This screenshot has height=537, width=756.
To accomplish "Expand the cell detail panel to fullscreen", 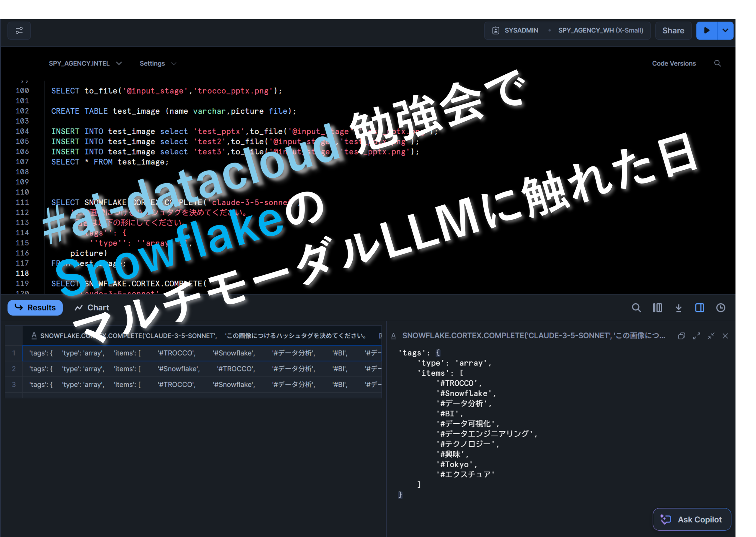I will click(696, 336).
